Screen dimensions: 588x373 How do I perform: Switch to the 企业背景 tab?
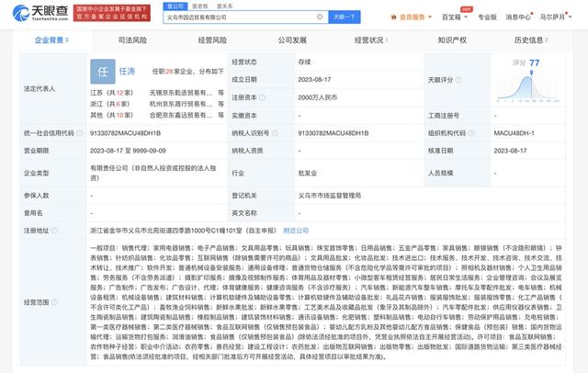[x=51, y=40]
